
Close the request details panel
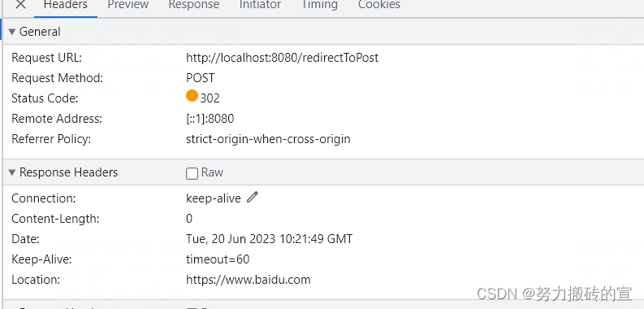pyautogui.click(x=20, y=5)
